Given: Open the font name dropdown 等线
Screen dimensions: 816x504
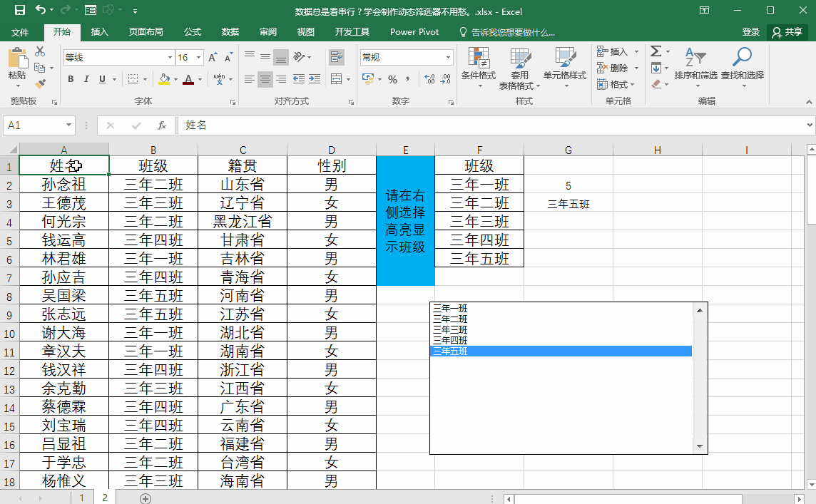Looking at the screenshot, I should click(x=170, y=57).
